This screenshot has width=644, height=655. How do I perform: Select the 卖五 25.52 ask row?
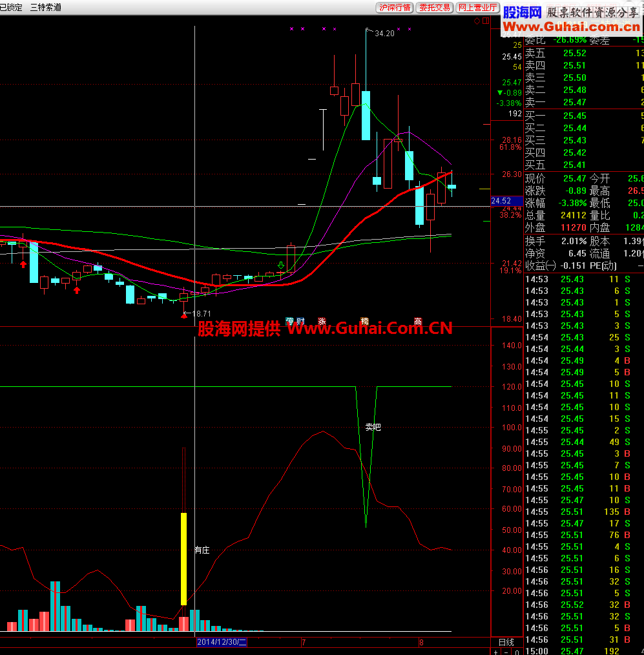(584, 54)
